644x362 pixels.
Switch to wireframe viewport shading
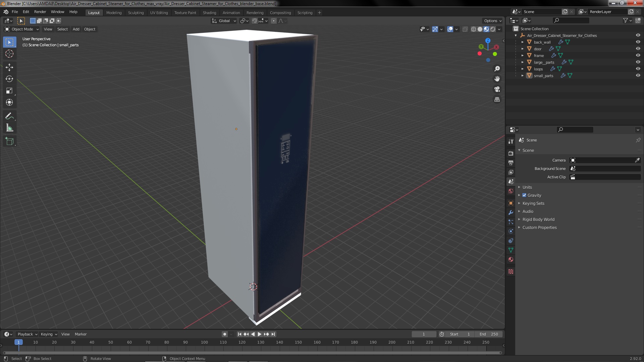pos(474,29)
